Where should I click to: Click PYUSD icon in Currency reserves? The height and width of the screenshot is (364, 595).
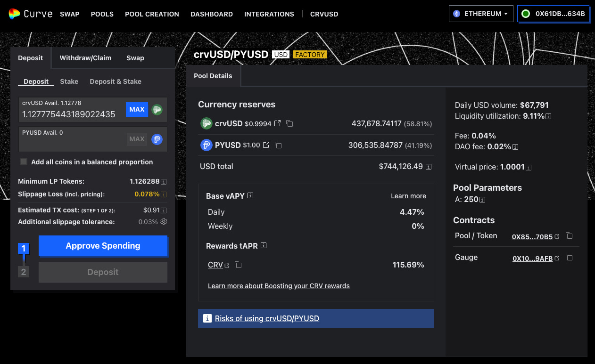[x=206, y=145]
